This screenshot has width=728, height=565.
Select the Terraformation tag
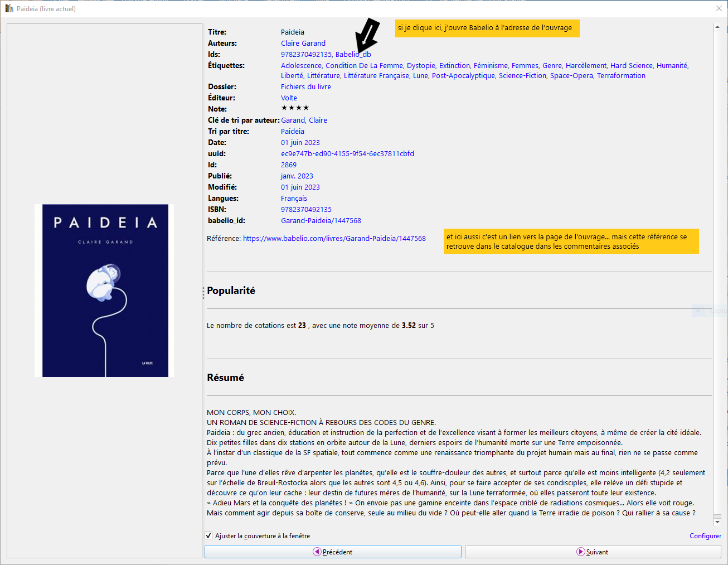click(x=621, y=75)
